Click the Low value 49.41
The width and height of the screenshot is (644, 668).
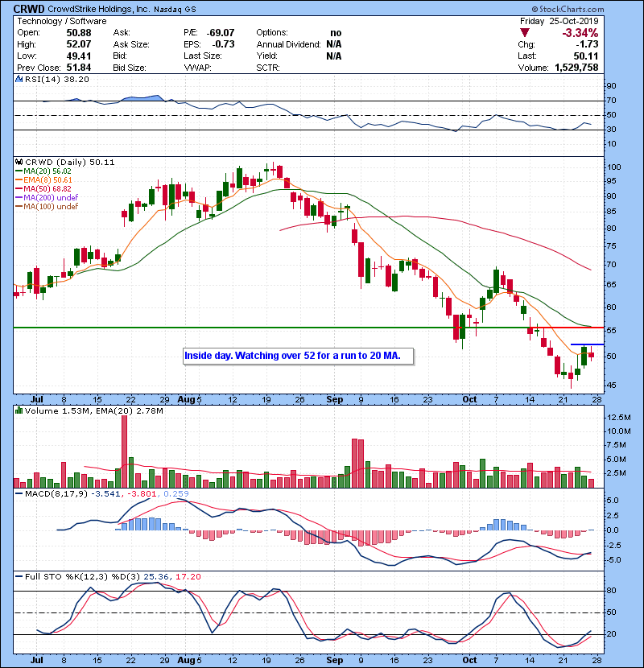coord(79,56)
